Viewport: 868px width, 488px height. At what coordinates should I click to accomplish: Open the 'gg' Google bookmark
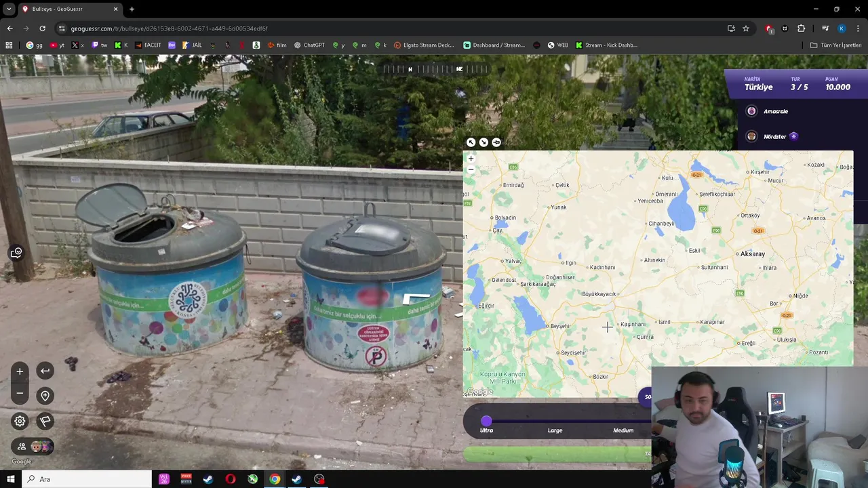point(35,45)
